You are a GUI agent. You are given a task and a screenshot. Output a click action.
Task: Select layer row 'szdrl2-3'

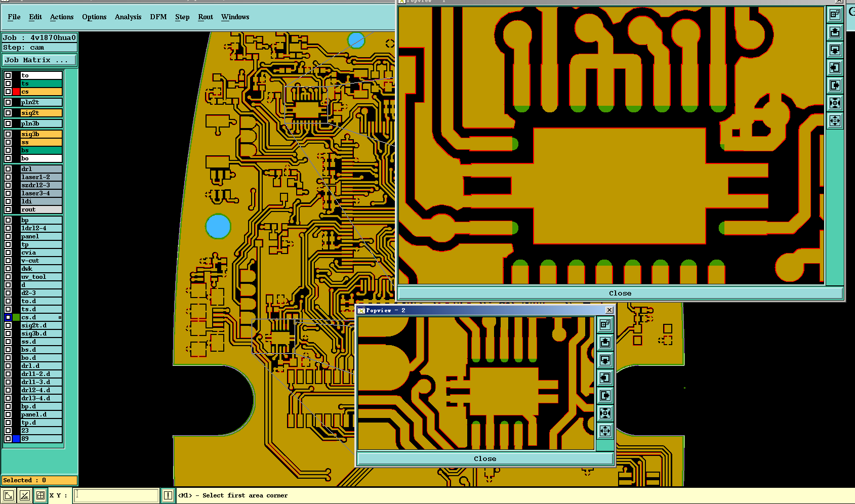pos(41,185)
